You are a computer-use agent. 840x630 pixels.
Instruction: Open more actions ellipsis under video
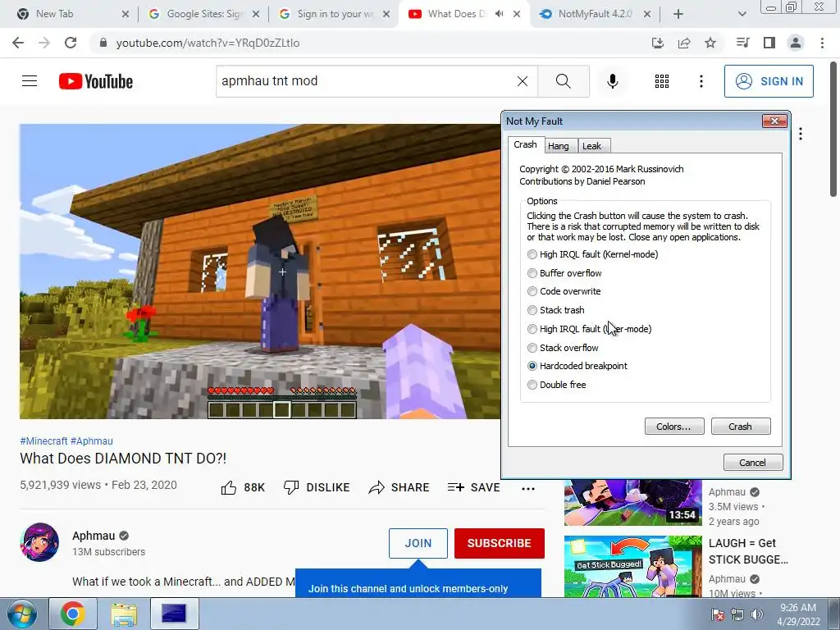tap(528, 488)
